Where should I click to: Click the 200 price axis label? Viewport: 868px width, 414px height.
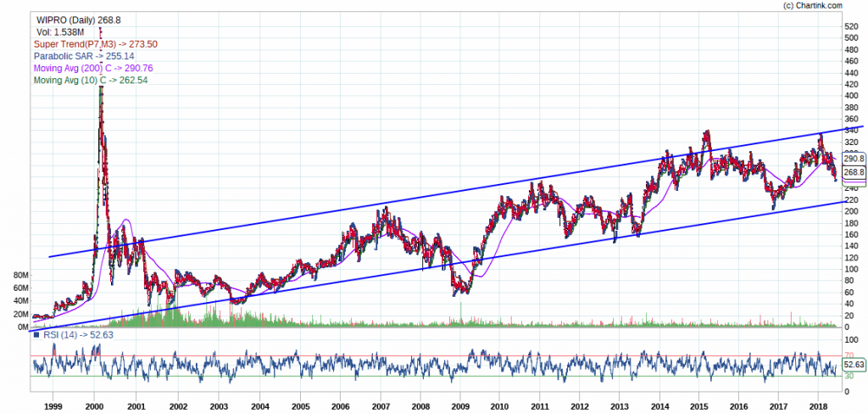(850, 211)
